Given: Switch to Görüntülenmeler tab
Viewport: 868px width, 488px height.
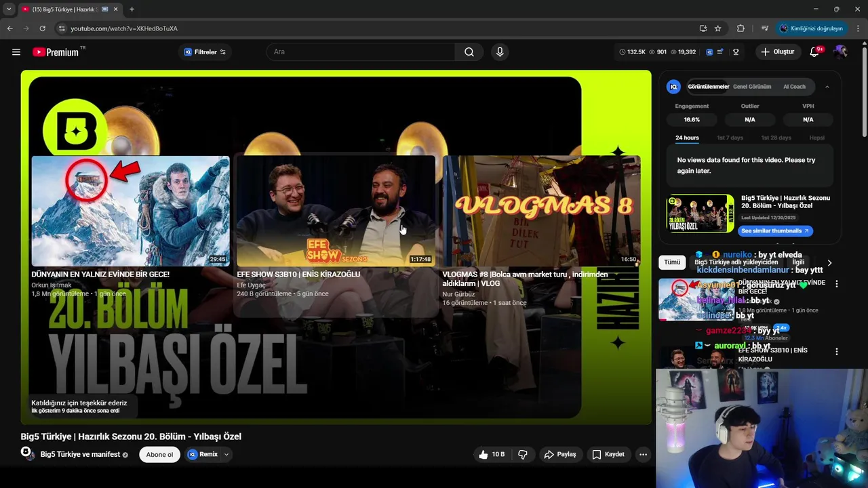Looking at the screenshot, I should [708, 87].
